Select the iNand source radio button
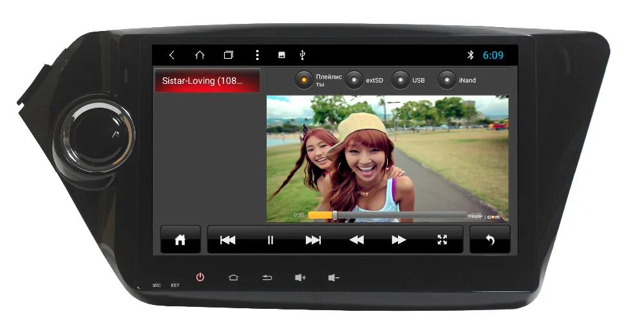Screen dimensions: 644x325 click(447, 80)
